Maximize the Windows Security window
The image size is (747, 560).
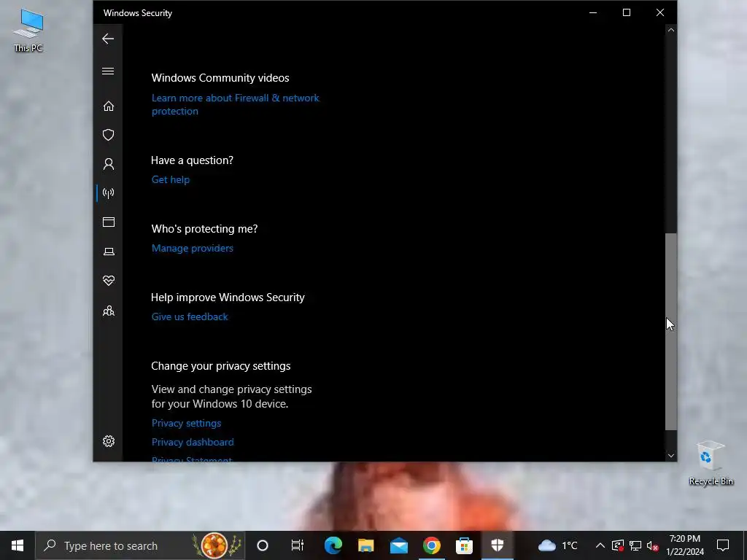click(627, 13)
